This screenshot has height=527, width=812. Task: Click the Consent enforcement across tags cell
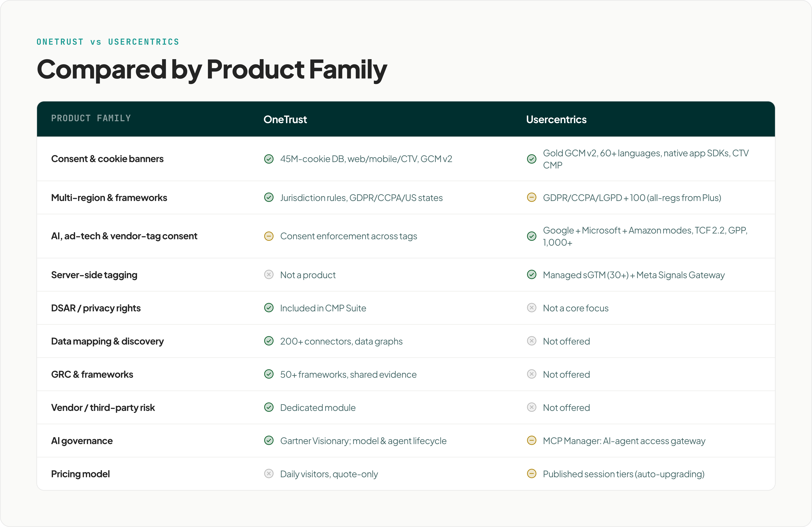[349, 236]
